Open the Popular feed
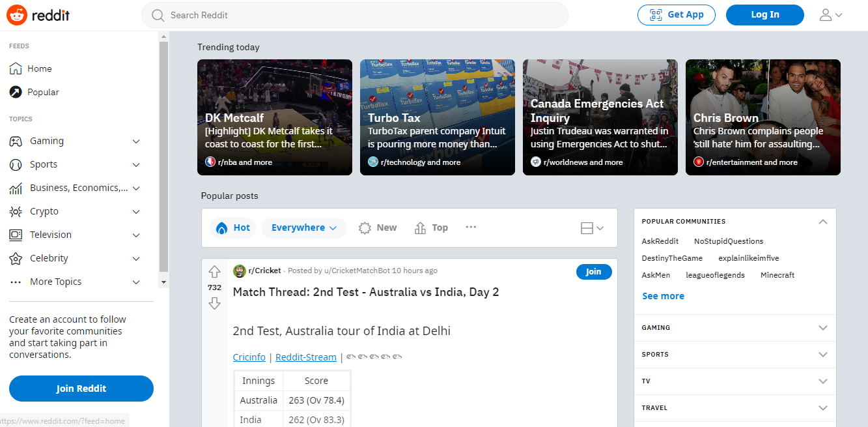 pos(34,92)
